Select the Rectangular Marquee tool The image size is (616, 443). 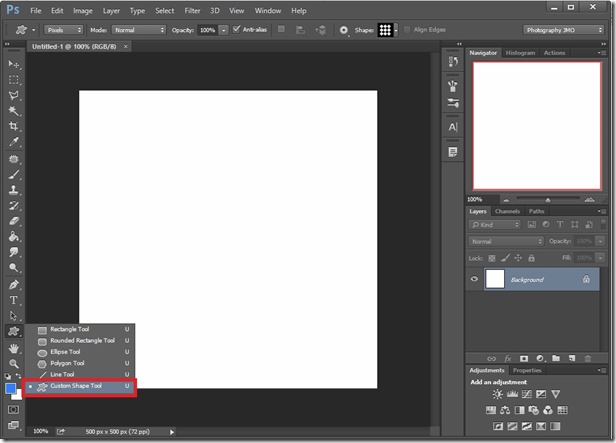14,80
